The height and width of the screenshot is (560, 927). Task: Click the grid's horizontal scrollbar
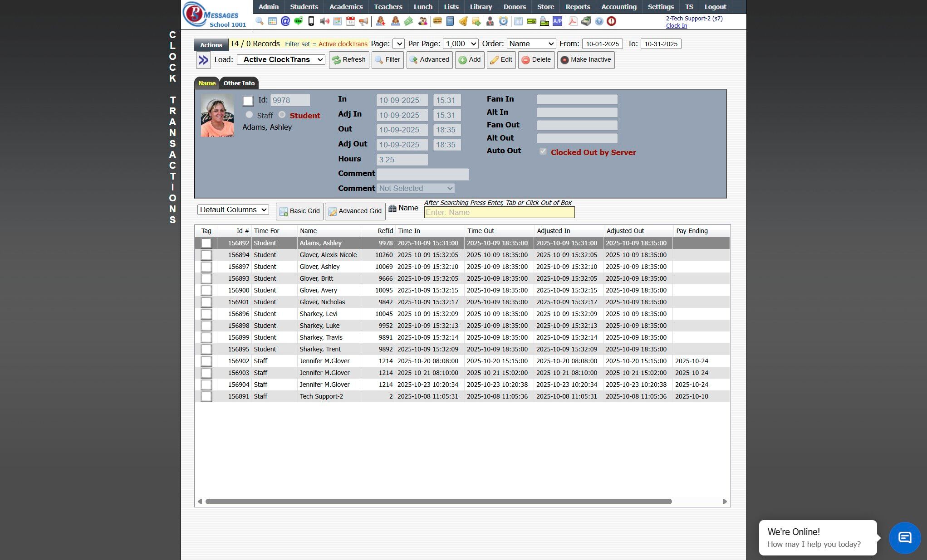point(438,502)
